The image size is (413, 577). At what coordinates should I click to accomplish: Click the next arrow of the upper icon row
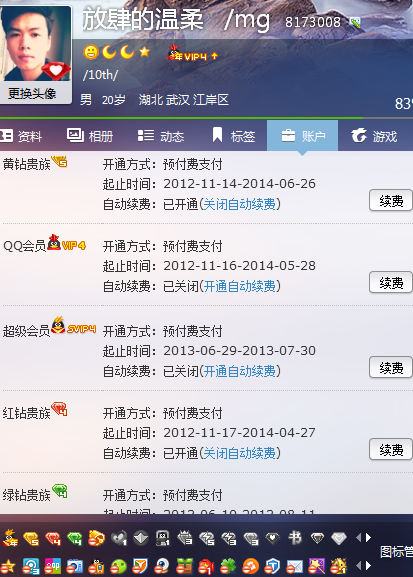(368, 538)
